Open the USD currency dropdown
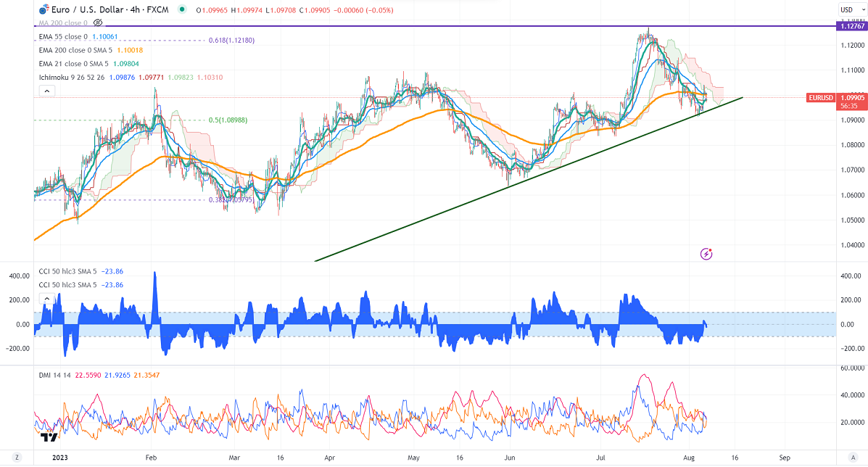Image resolution: width=868 pixels, height=467 pixels. coord(851,9)
